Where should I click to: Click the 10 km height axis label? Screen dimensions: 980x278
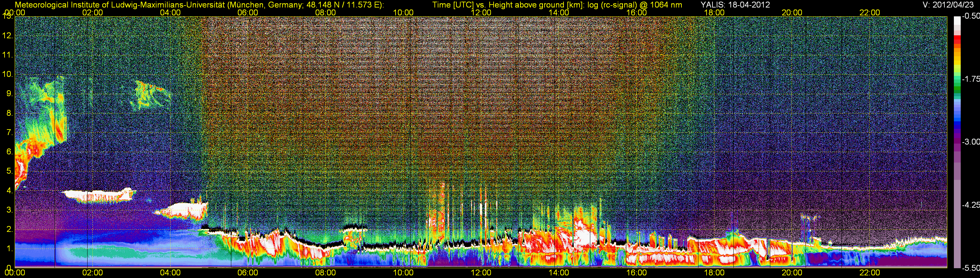(x=8, y=74)
